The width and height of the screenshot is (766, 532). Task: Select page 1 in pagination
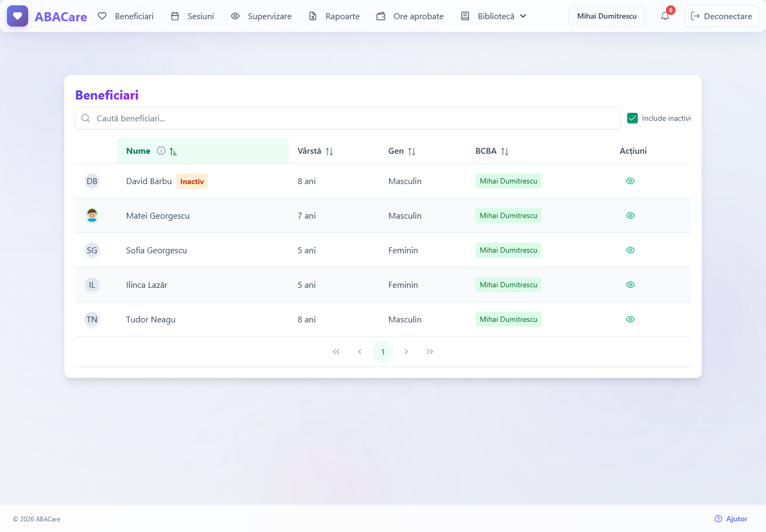click(383, 352)
